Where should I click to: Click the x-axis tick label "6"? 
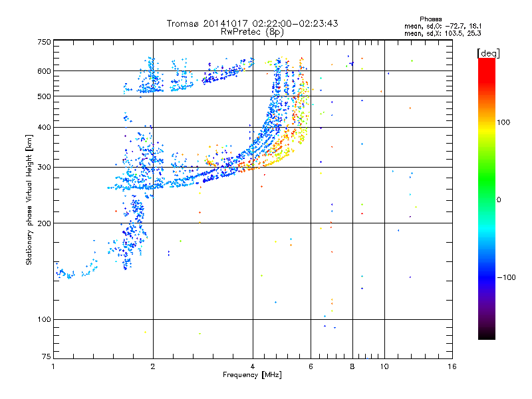[311, 366]
